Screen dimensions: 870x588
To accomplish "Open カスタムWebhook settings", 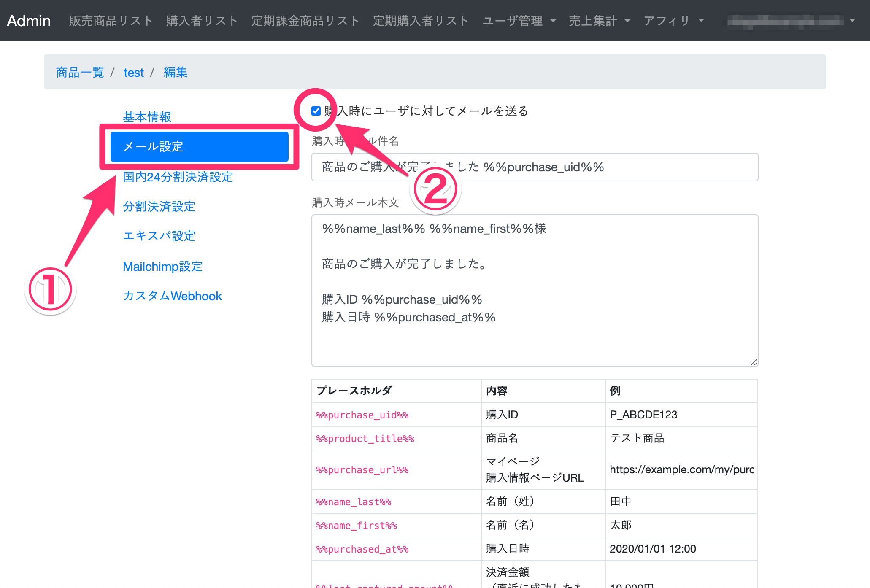I will coord(172,296).
